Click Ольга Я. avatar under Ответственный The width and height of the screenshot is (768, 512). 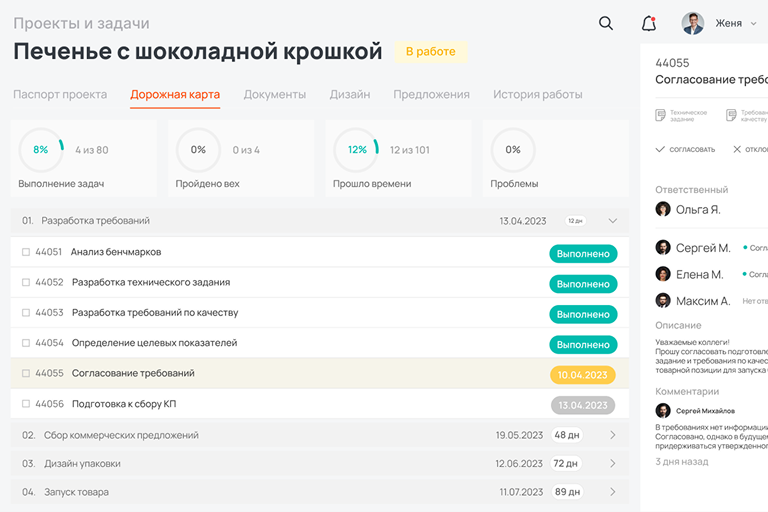point(663,209)
